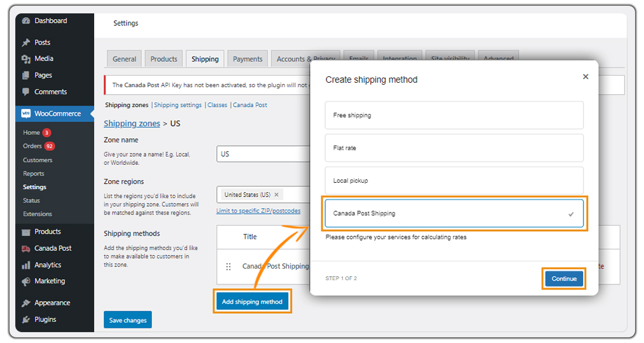Viewport: 644px width, 343px height.
Task: Select Free shipping option
Action: coord(454,115)
